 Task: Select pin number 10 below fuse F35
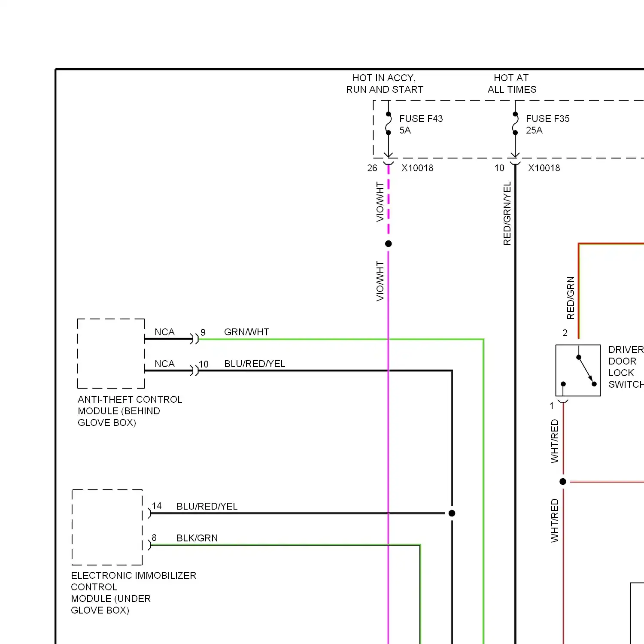pos(499,168)
